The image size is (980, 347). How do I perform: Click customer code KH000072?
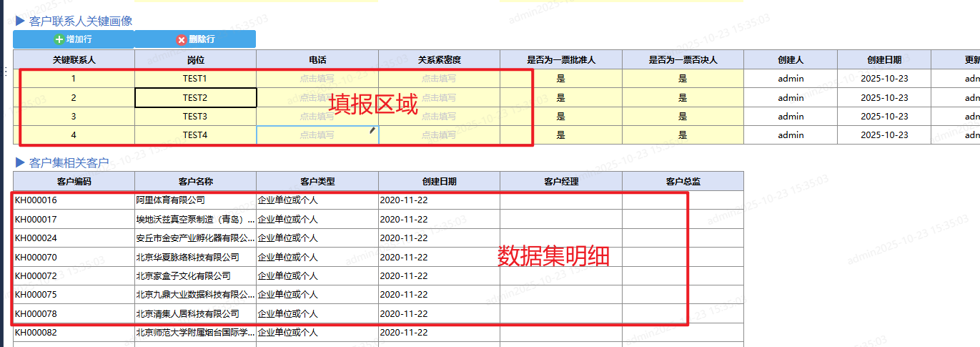point(36,275)
